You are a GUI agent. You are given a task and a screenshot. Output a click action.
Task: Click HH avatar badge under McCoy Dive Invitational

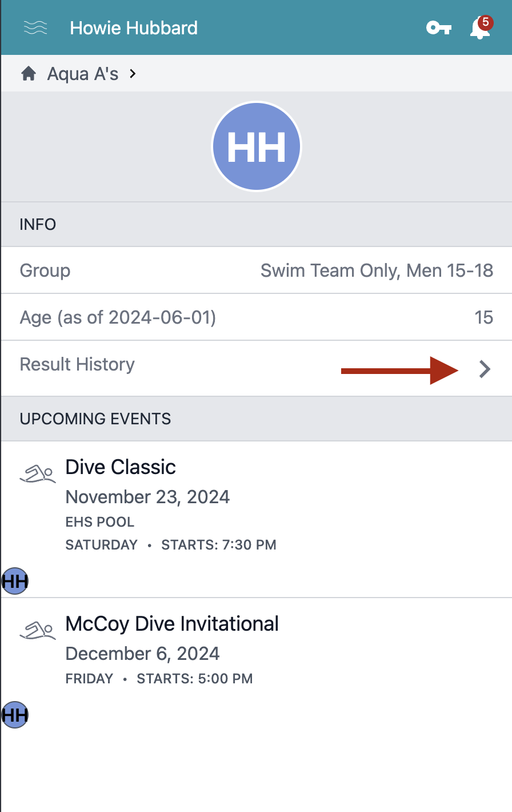[x=15, y=715]
